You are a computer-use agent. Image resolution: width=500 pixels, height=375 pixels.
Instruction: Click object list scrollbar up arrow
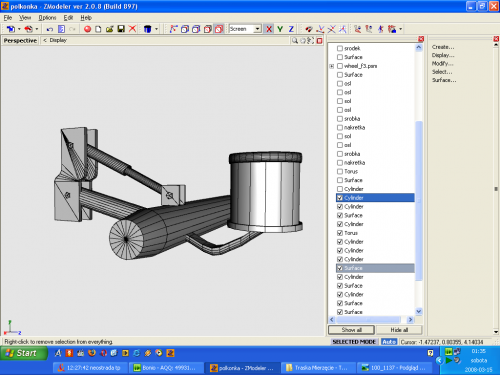coord(419,48)
